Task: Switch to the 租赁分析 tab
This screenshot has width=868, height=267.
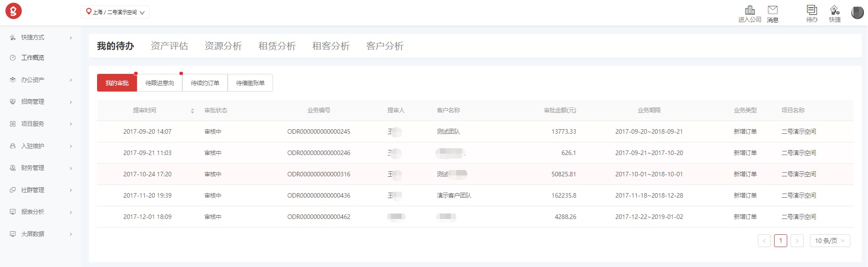Action: (277, 46)
